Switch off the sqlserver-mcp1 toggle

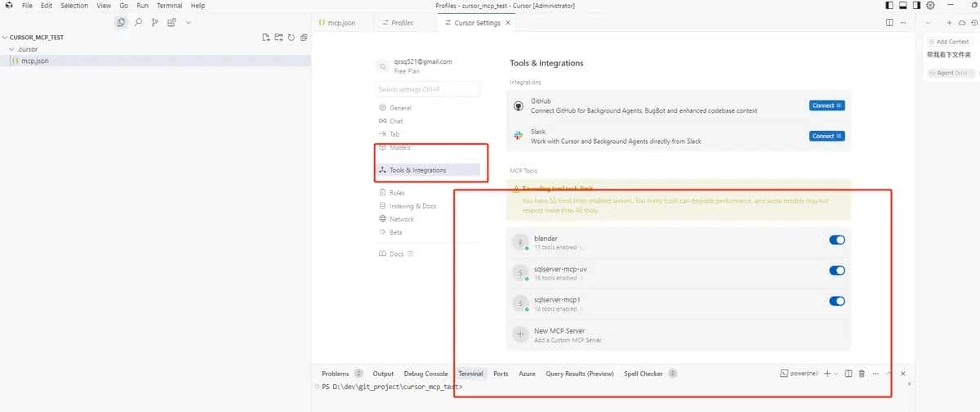point(836,301)
